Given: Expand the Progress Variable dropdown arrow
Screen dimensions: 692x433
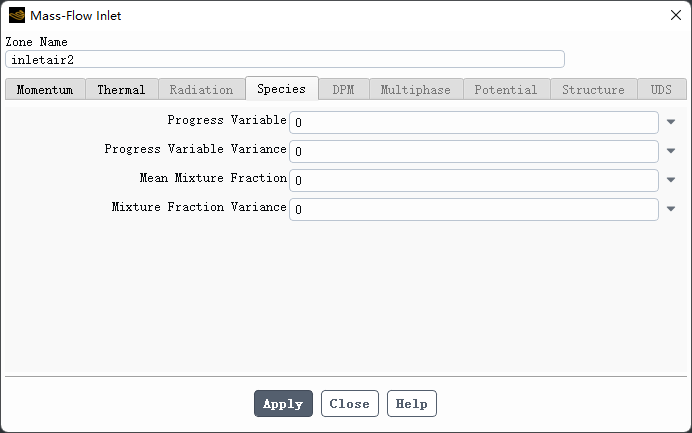Looking at the screenshot, I should [670, 122].
